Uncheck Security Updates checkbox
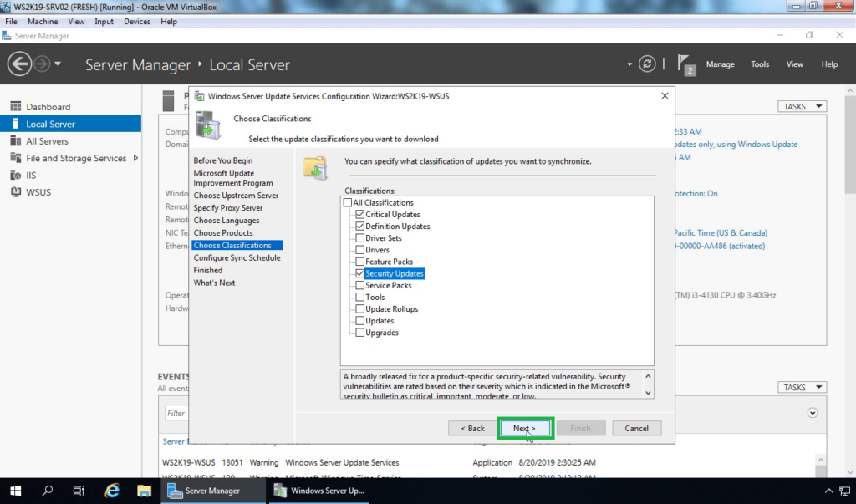Viewport: 856px width, 504px height. [359, 273]
